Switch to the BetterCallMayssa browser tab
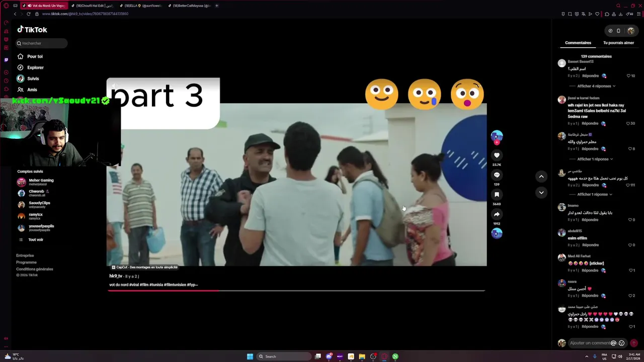The height and width of the screenshot is (362, 644). pyautogui.click(x=189, y=6)
